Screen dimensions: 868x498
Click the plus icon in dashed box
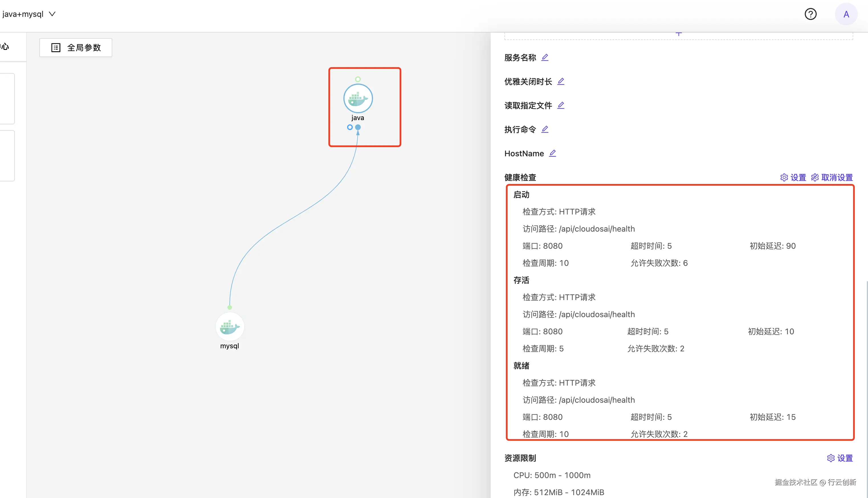679,34
